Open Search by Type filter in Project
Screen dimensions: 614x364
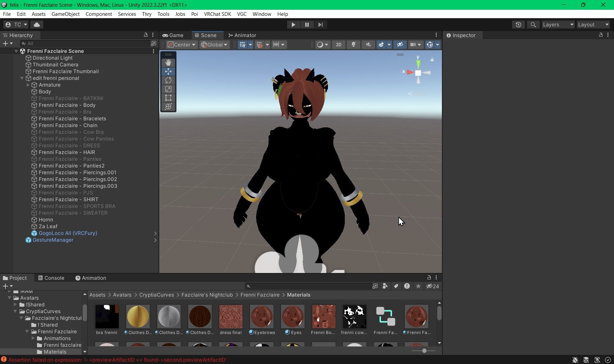(385, 286)
